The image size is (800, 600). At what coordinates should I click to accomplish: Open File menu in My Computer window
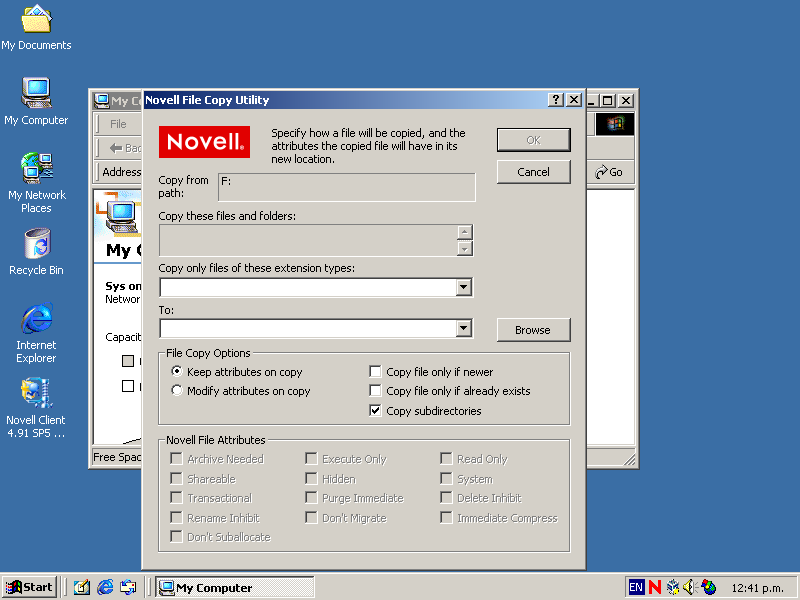(118, 124)
